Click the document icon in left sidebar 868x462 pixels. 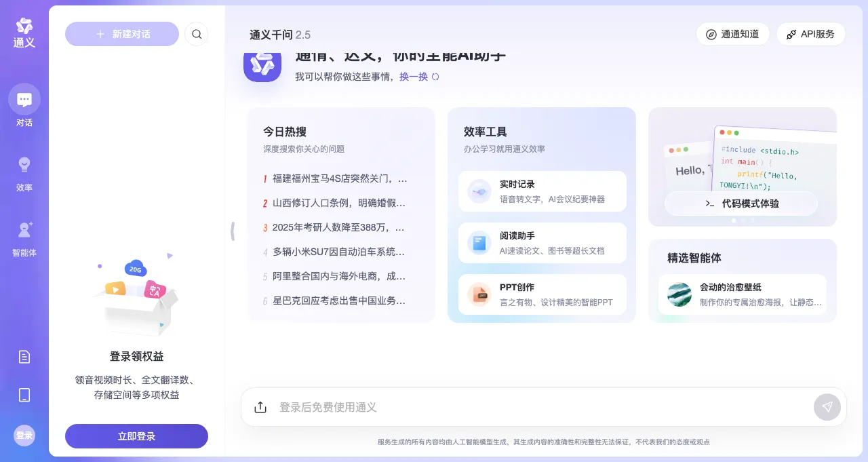[x=24, y=357]
